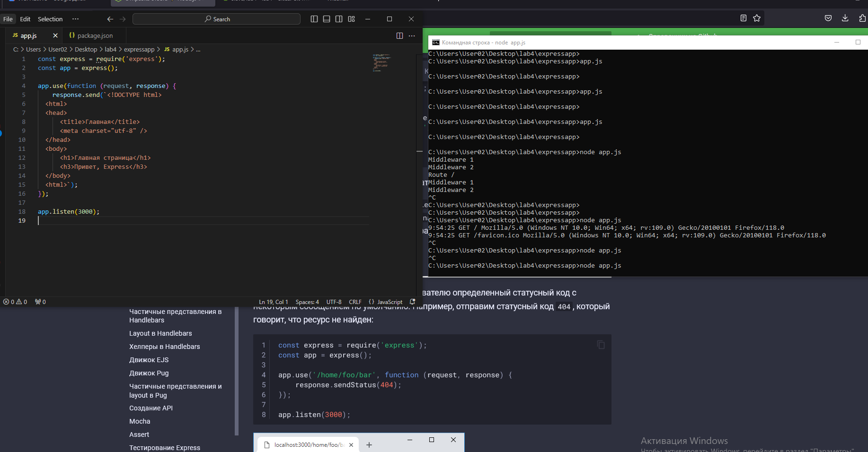Expand the hidden menu items ellipsis
The image size is (868, 452).
pyautogui.click(x=75, y=19)
